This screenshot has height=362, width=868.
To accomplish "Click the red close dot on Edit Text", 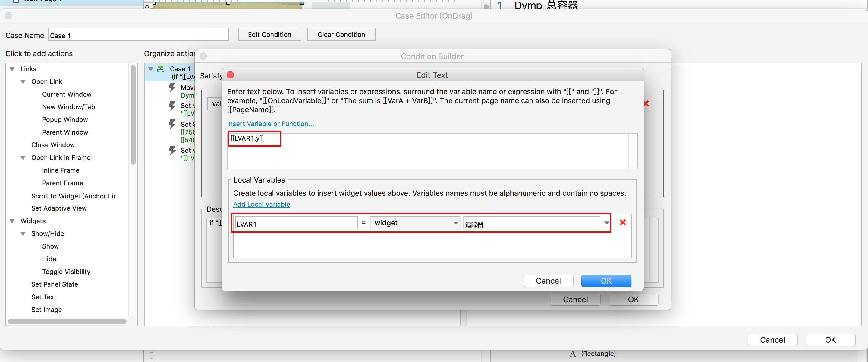I will pos(230,75).
